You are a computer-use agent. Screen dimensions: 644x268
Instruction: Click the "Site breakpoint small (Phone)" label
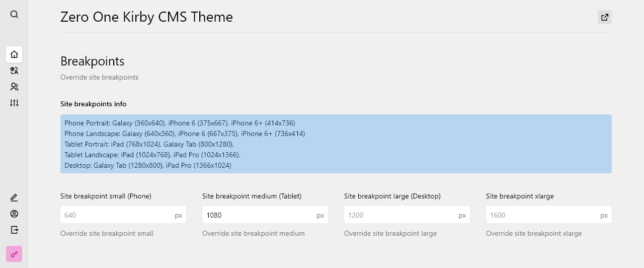tap(106, 196)
